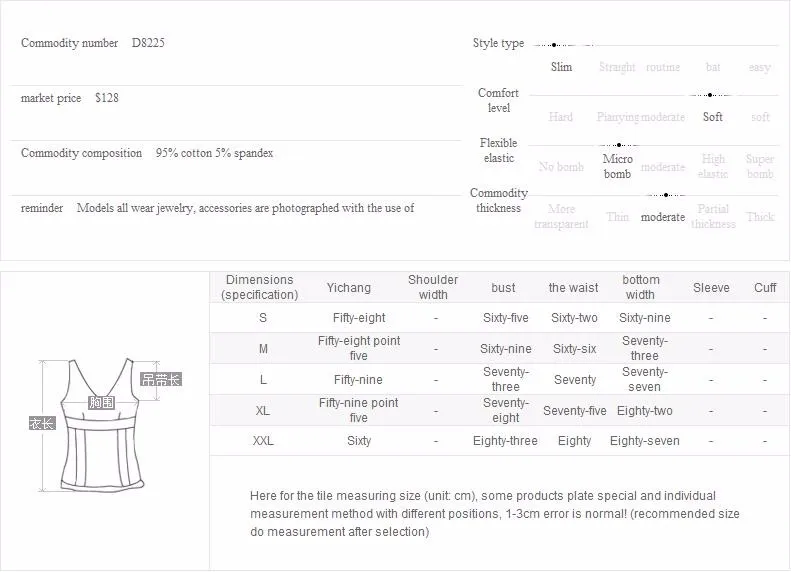Select the Sixty-five bust cell
The width and height of the screenshot is (791, 572).
(x=505, y=318)
